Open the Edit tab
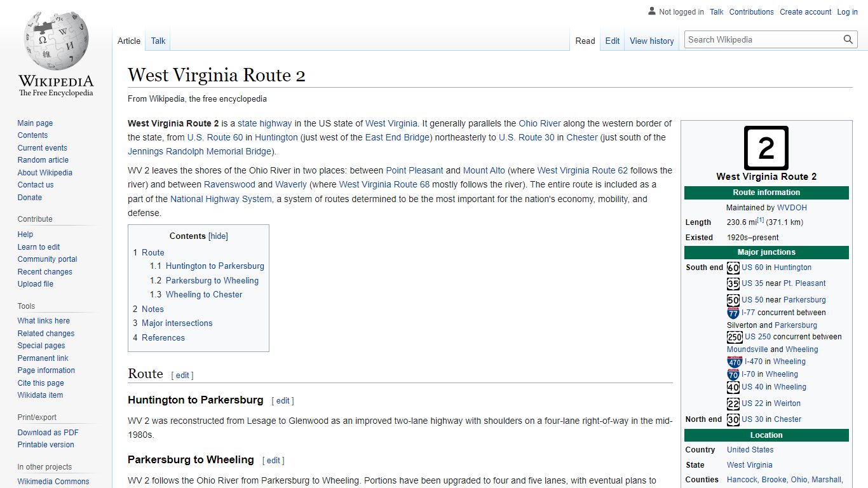The height and width of the screenshot is (488, 868). tap(613, 41)
